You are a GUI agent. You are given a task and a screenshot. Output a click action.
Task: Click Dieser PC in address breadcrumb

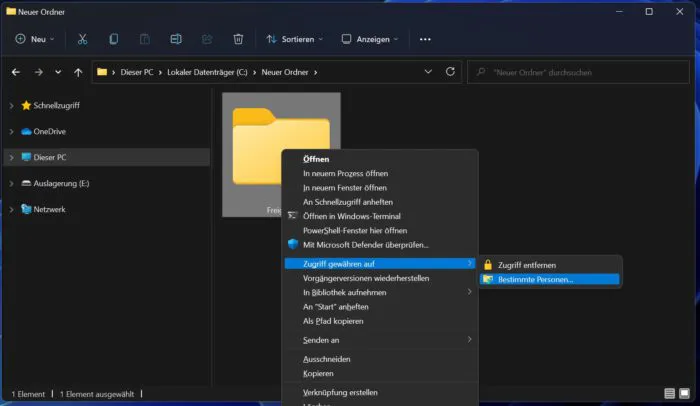point(137,72)
